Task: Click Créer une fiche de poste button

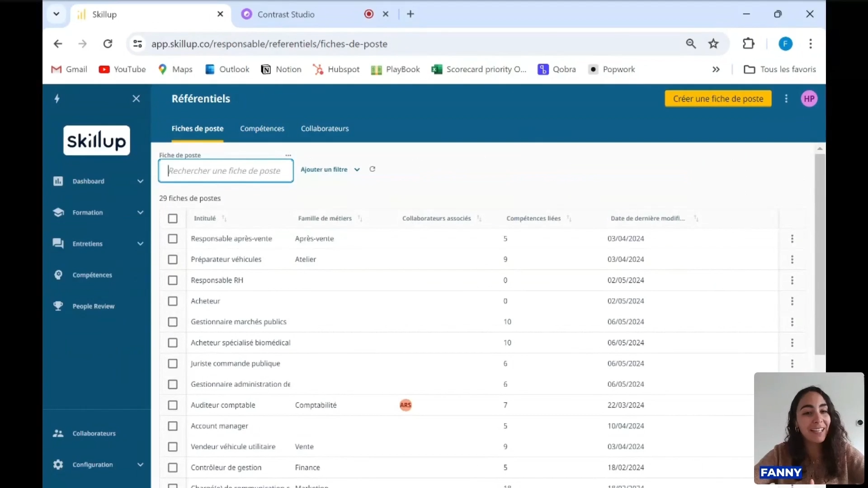Action: pyautogui.click(x=718, y=99)
